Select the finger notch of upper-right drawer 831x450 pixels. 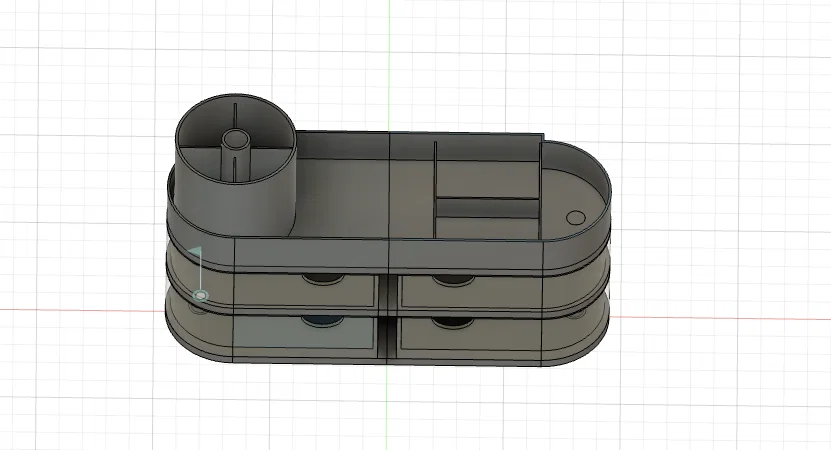pos(454,280)
